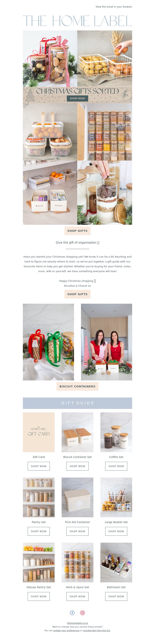Select the Home Label Gift Card image
This screenshot has width=155, height=644.
pos(39,432)
